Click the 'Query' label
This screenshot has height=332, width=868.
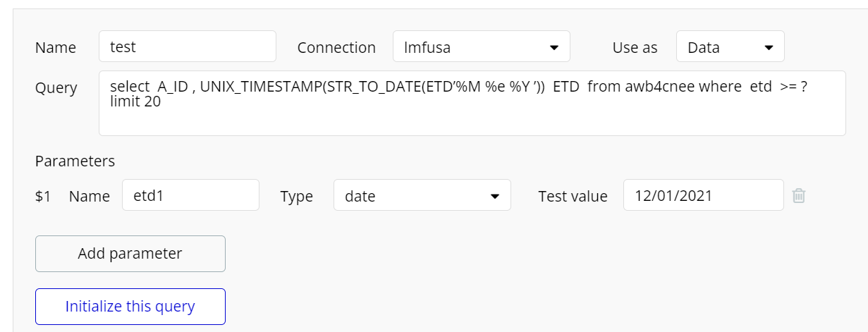(x=56, y=88)
